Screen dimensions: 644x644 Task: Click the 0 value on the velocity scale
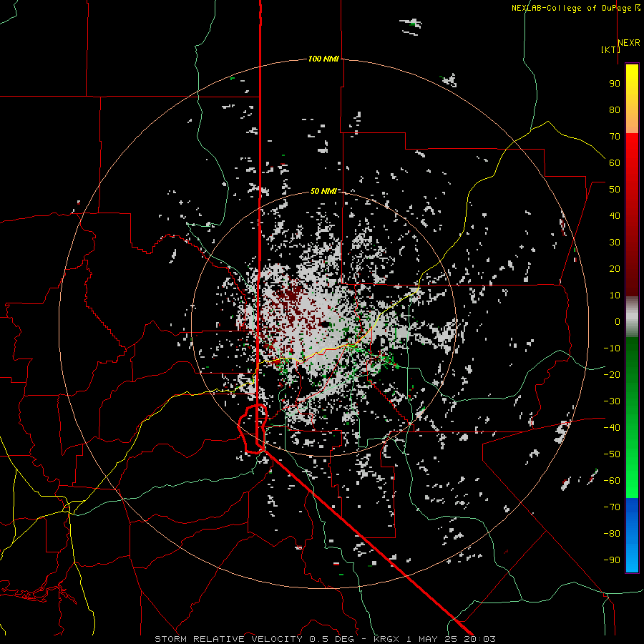tap(618, 322)
